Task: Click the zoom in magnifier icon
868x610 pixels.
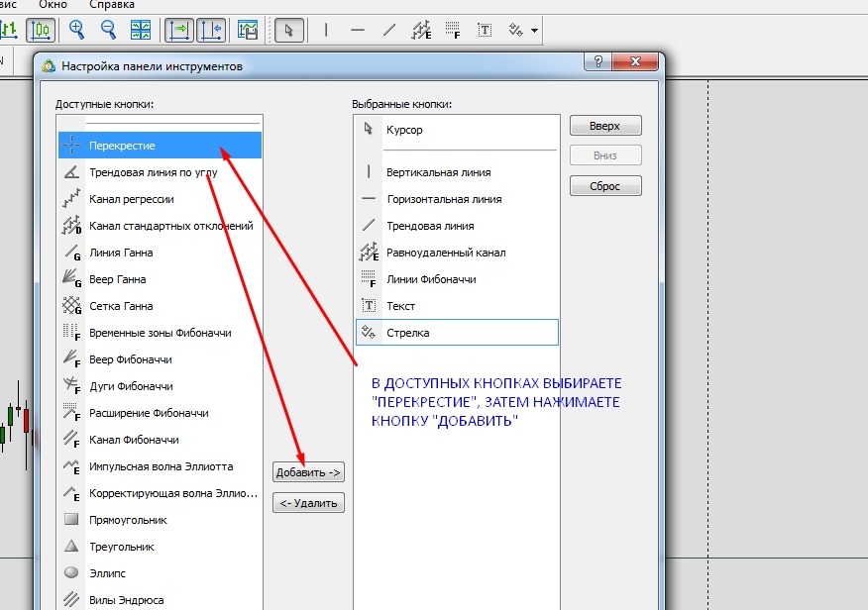Action: point(76,30)
